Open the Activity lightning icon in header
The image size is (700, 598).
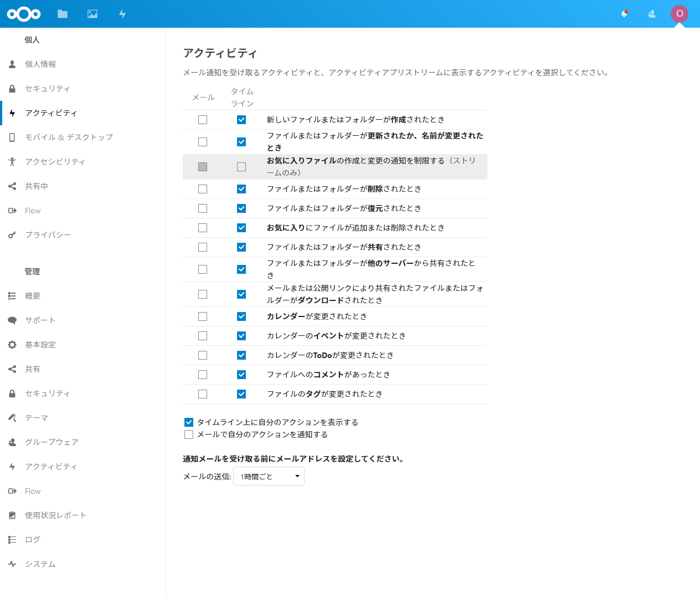pyautogui.click(x=122, y=14)
